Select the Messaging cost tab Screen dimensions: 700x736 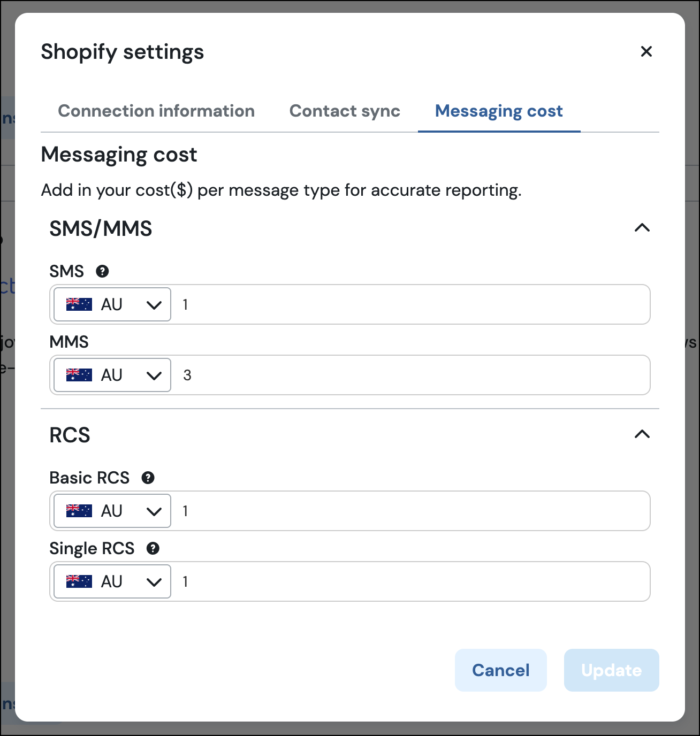[499, 111]
